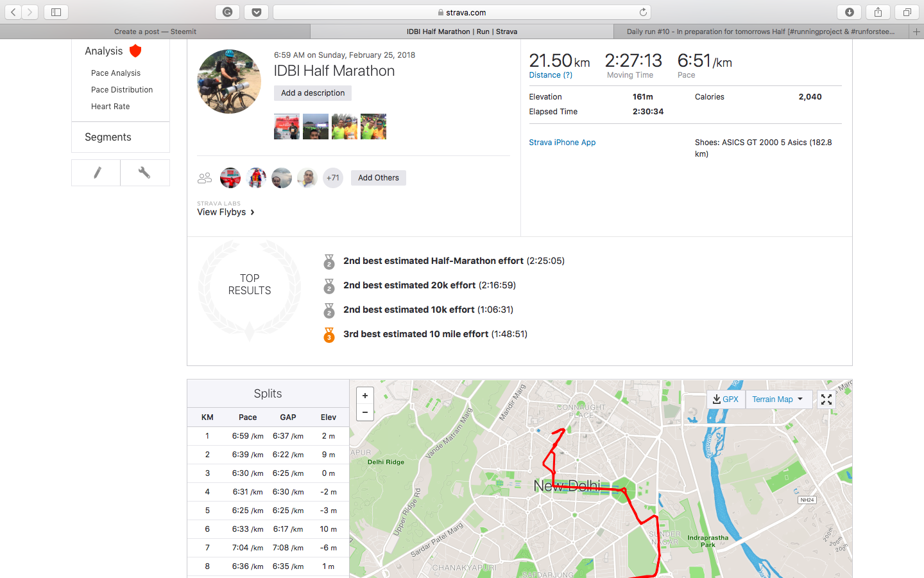Zoom out on the route map
This screenshot has width=924, height=578.
[x=365, y=412]
